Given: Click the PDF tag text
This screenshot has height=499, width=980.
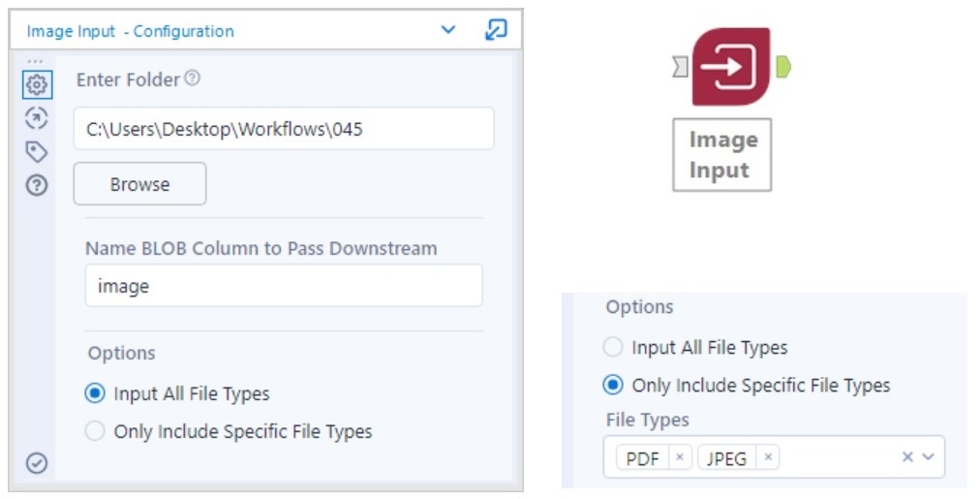Looking at the screenshot, I should [642, 458].
